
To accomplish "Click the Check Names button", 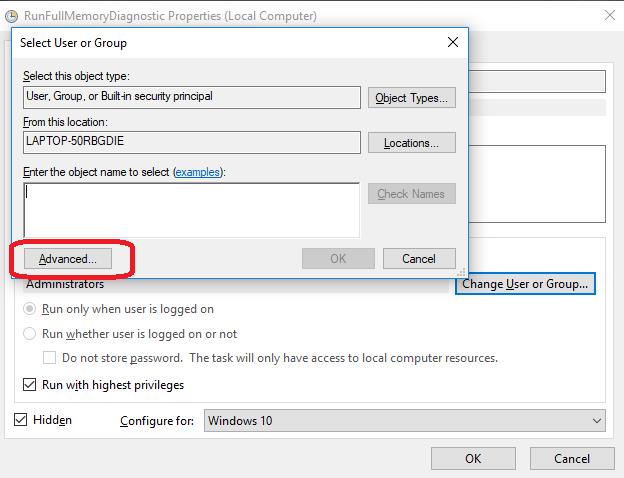I will click(x=411, y=193).
